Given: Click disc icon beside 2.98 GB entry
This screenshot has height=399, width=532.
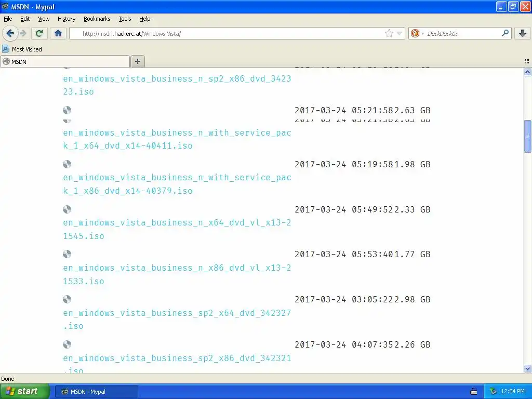Looking at the screenshot, I should pyautogui.click(x=67, y=299).
